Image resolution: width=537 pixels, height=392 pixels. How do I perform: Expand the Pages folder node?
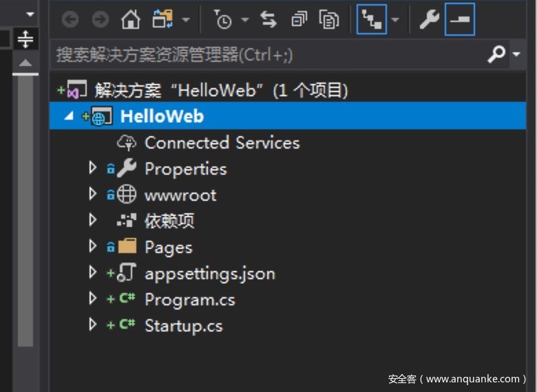[93, 246]
